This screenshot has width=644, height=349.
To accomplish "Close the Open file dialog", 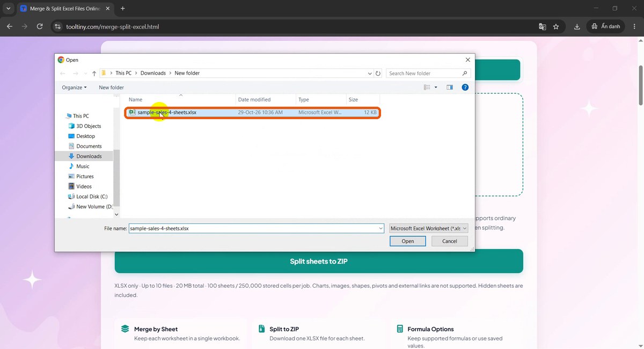I will pos(467,60).
